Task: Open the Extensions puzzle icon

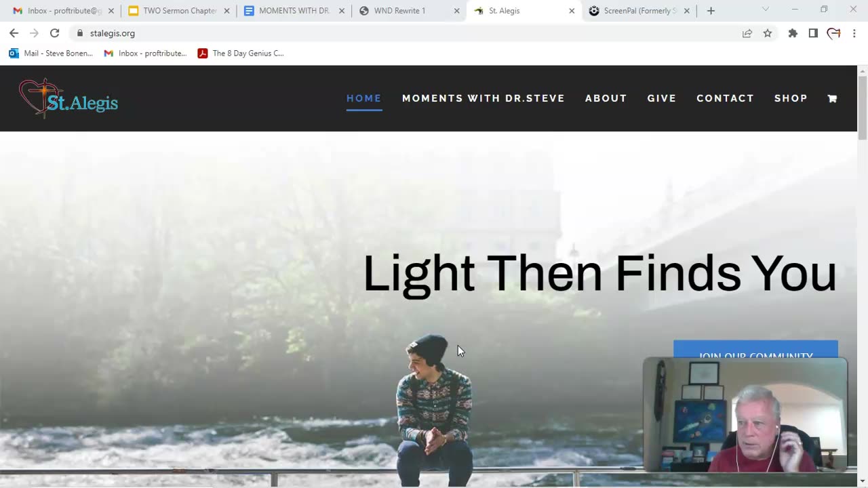Action: (x=793, y=33)
